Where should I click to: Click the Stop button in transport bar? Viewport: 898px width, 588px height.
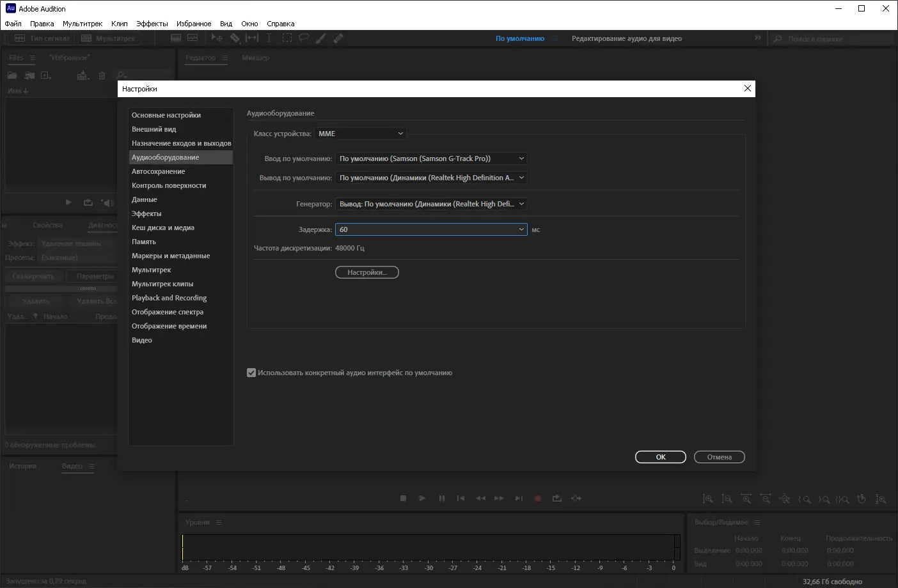click(403, 499)
